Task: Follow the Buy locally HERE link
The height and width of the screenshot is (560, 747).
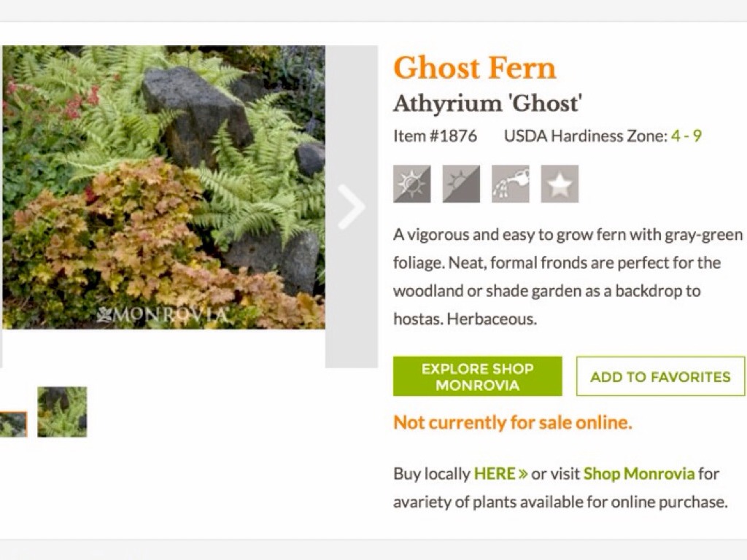Action: click(x=495, y=474)
